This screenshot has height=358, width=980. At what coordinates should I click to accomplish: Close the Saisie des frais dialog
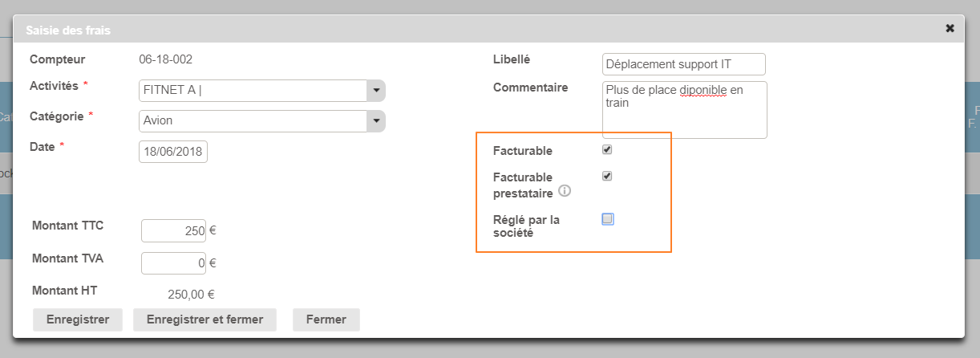(950, 28)
